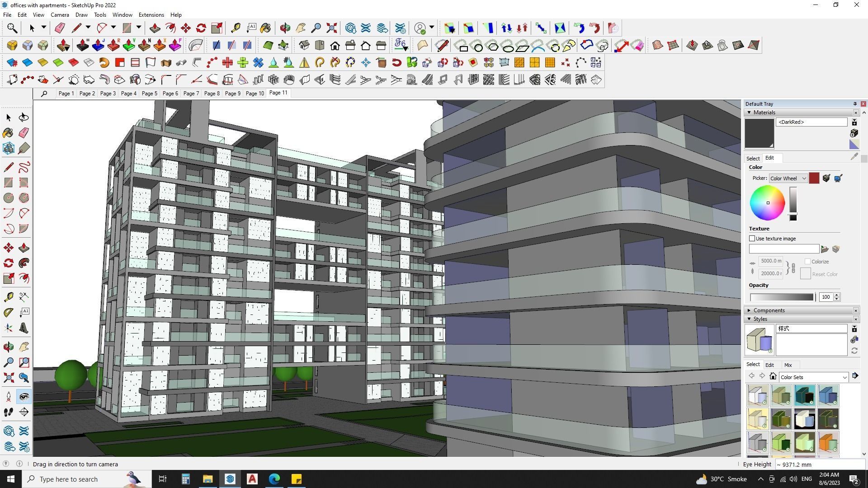Open the File menu
Image resolution: width=868 pixels, height=488 pixels.
tap(7, 15)
